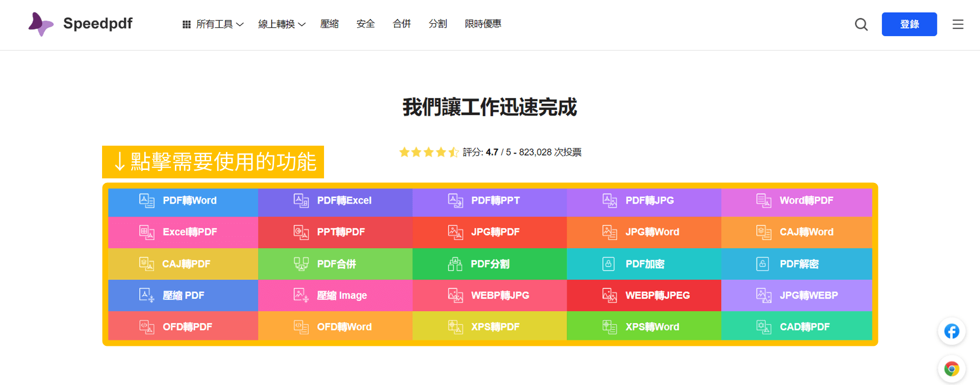980x385 pixels.
Task: Open the search magnifier icon
Action: [861, 24]
